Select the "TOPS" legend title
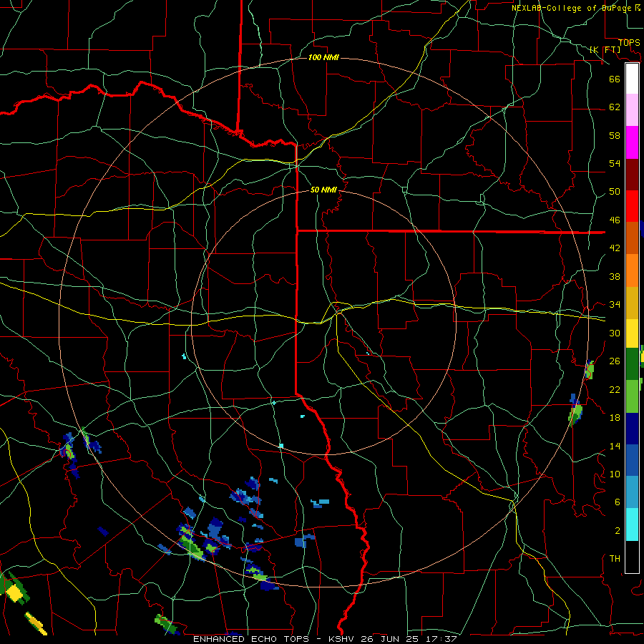644x644 pixels. (x=629, y=43)
